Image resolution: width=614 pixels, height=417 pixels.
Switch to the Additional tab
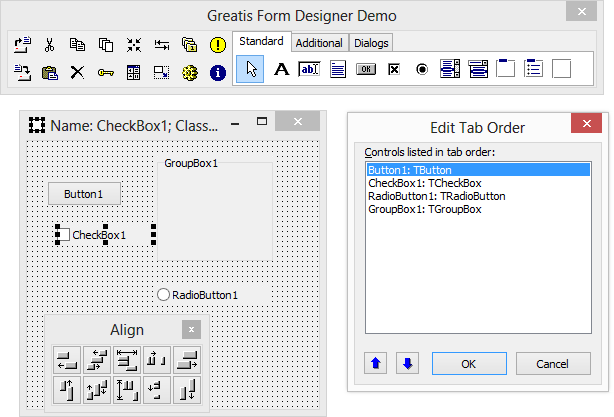[x=319, y=43]
